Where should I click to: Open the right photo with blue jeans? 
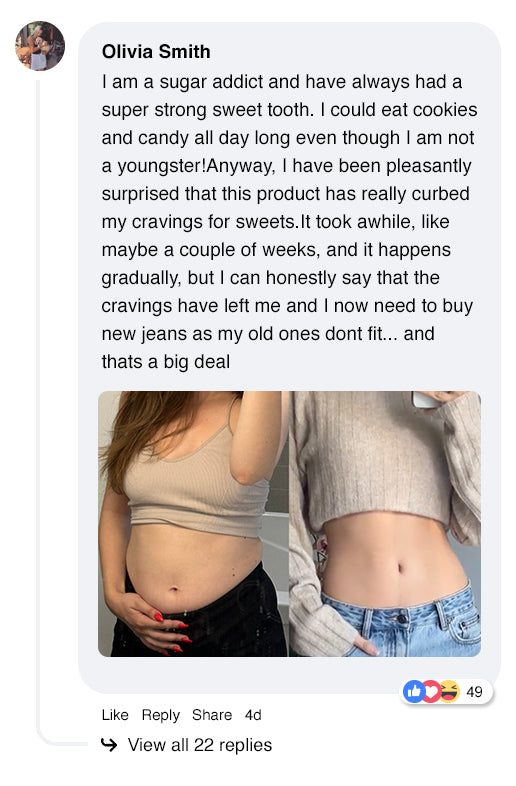(385, 524)
